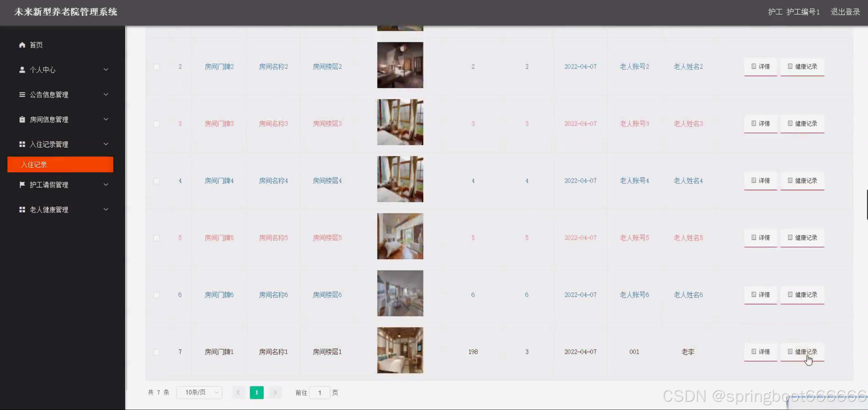The height and width of the screenshot is (410, 868).
Task: Expand the 老人健康管理 chevron
Action: pos(106,209)
